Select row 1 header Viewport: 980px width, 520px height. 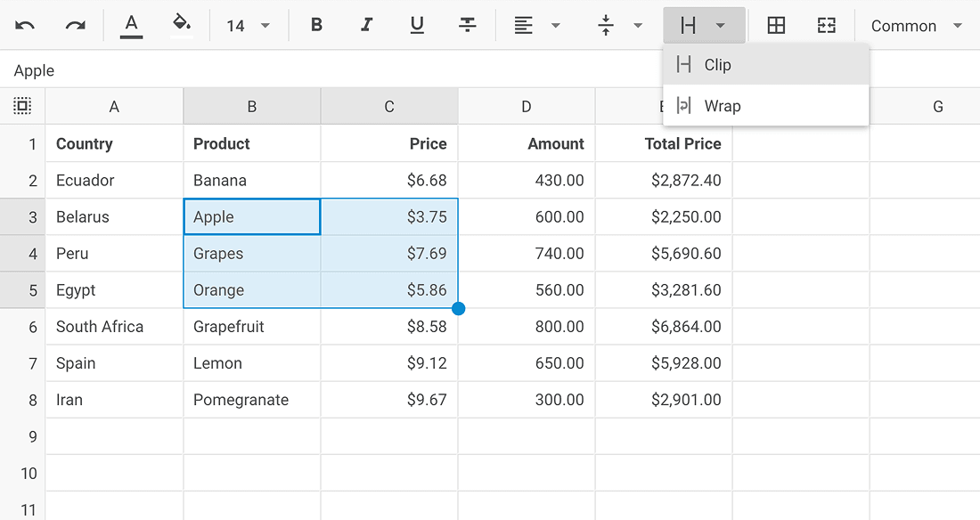pos(22,143)
